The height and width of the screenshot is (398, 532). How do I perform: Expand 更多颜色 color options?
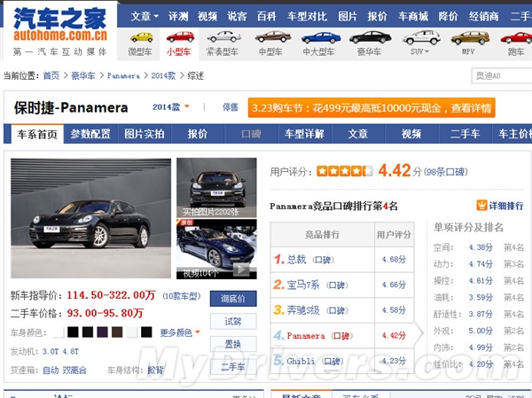tap(180, 332)
